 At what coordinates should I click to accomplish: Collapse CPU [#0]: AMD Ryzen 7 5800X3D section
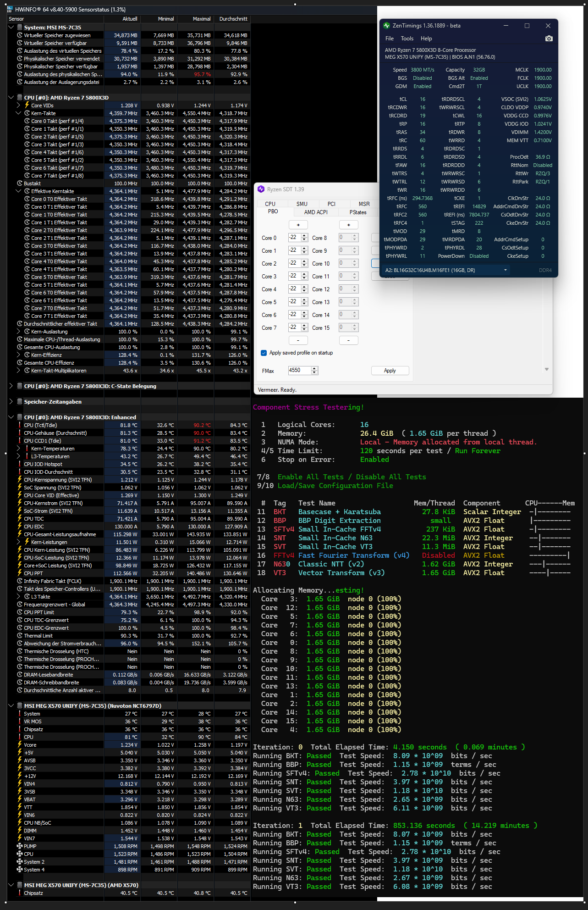[x=11, y=98]
